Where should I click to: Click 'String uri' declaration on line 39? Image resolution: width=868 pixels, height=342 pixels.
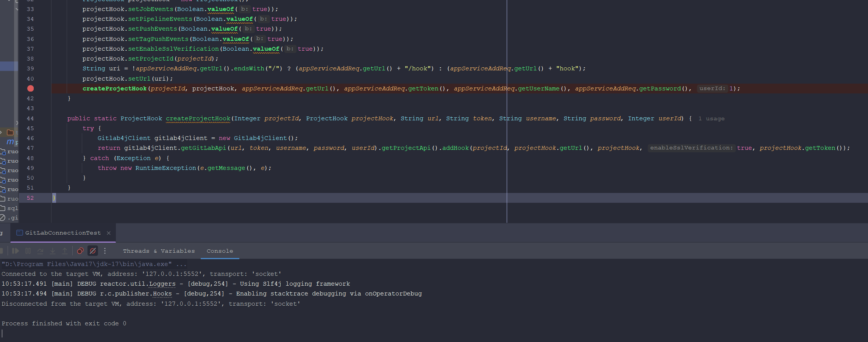click(101, 68)
